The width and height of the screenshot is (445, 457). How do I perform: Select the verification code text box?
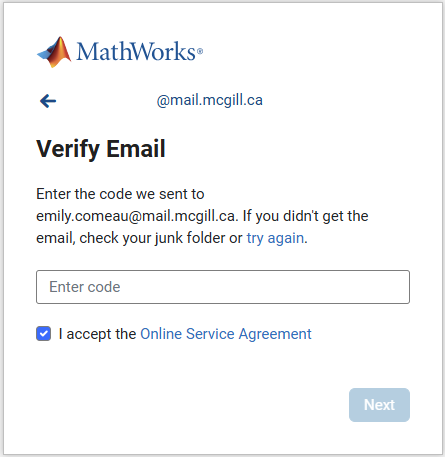(x=223, y=287)
